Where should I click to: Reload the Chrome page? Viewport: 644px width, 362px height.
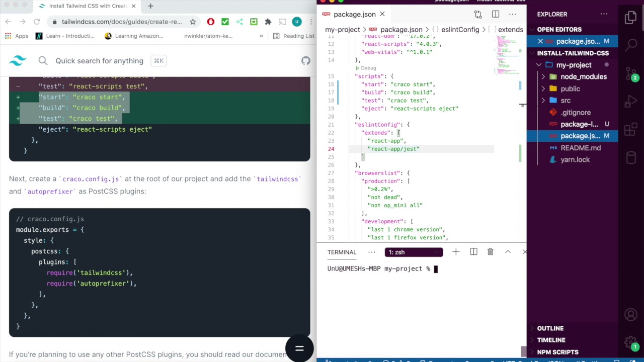(x=37, y=22)
